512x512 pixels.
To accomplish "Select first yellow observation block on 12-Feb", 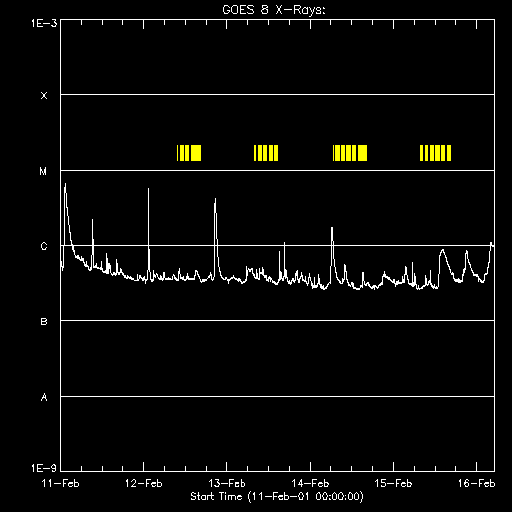I will pyautogui.click(x=189, y=153).
